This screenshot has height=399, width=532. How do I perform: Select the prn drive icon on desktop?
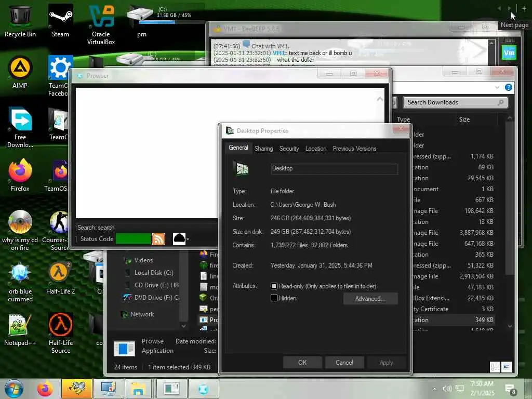[141, 20]
